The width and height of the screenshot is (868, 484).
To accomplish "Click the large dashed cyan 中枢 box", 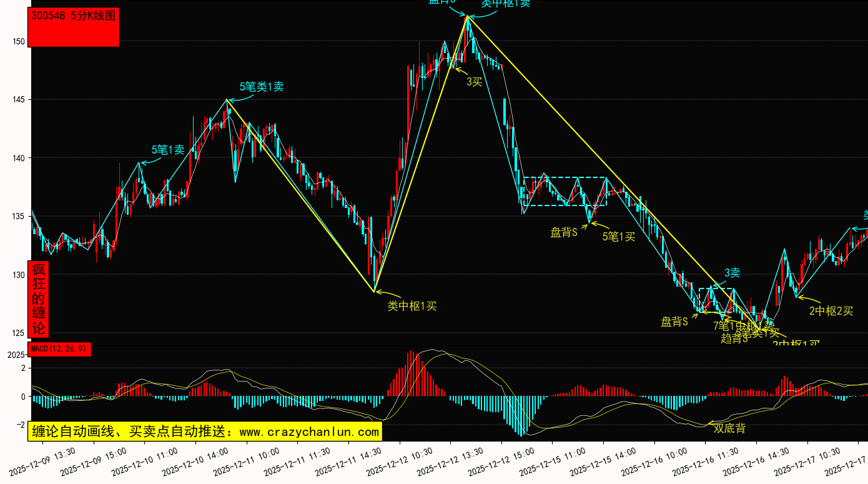I will (x=565, y=192).
